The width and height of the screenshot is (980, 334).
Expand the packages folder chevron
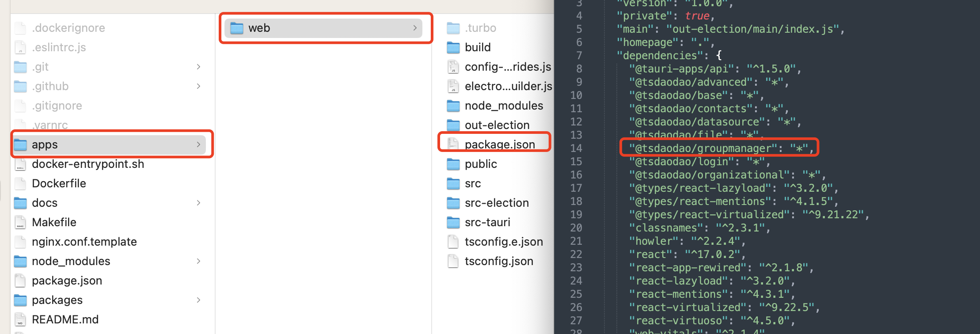(198, 300)
